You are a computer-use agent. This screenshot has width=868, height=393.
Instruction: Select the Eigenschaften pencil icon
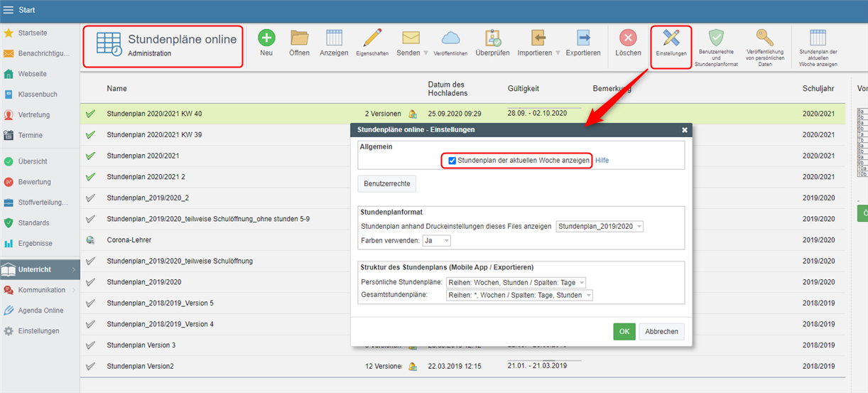[x=372, y=38]
